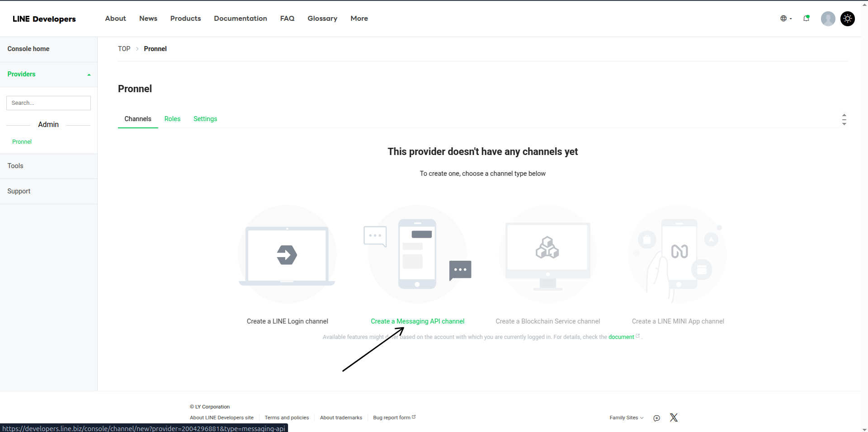This screenshot has width=868, height=432.
Task: Open the Bug report form
Action: tap(394, 418)
